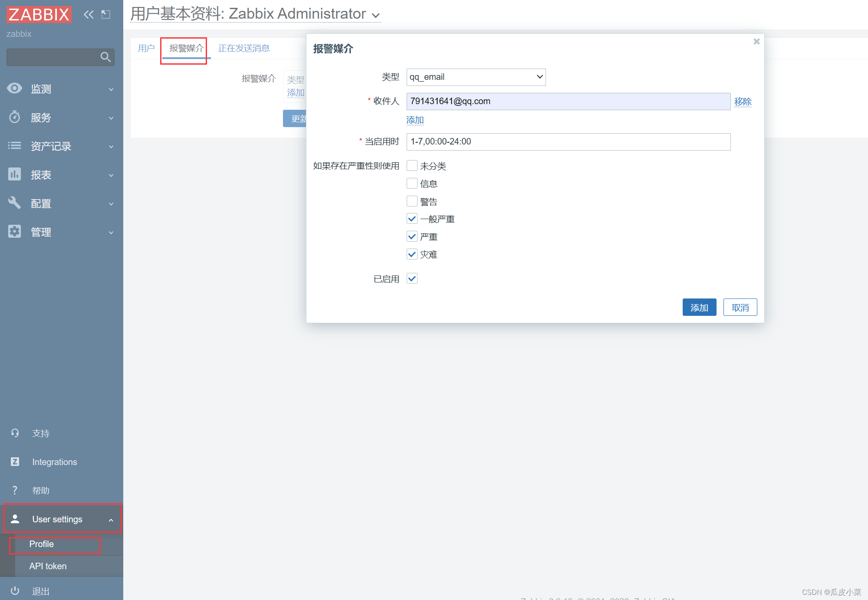Expand the 配置 menu chevron
This screenshot has width=868, height=600.
point(111,204)
